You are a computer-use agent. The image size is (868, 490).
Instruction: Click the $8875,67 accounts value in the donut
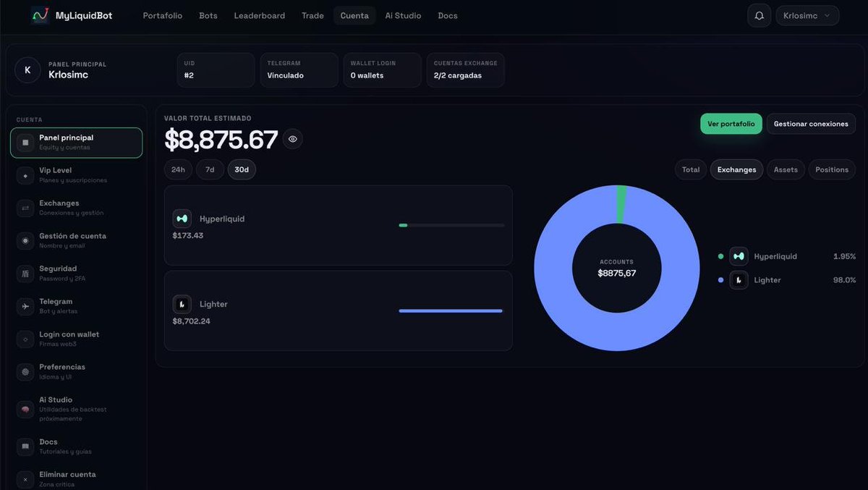(617, 274)
